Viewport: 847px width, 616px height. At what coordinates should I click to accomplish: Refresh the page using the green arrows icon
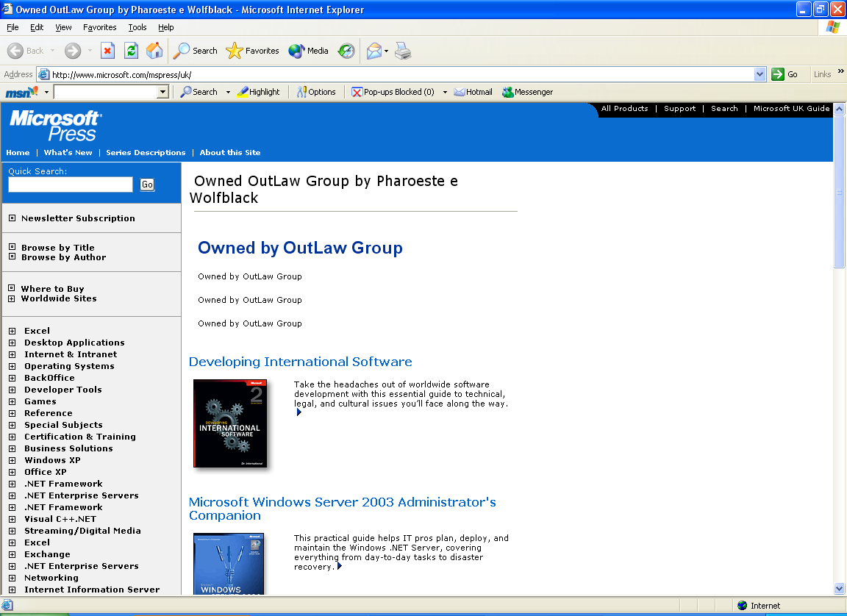pyautogui.click(x=131, y=51)
